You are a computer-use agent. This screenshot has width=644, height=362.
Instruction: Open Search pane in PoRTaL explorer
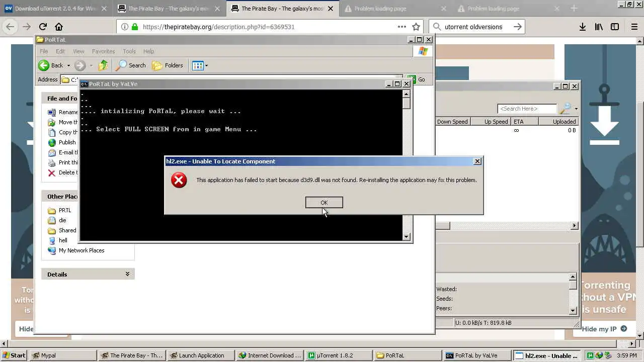click(x=131, y=65)
